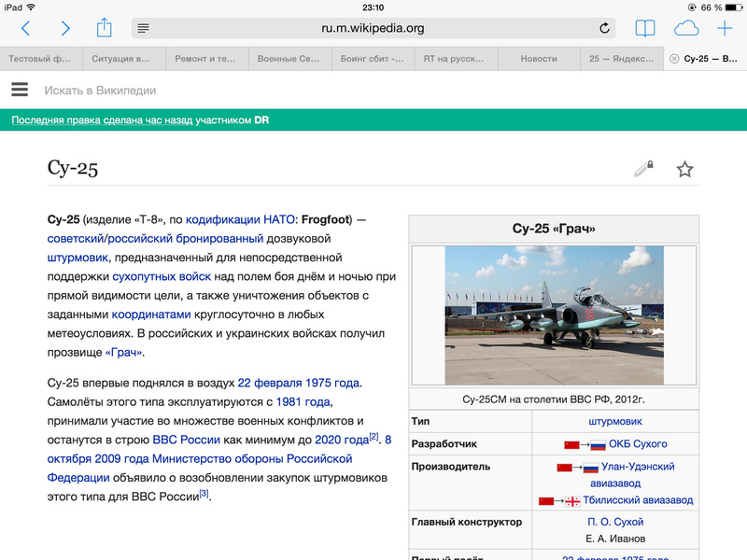Add the article to watchlist with the star

click(x=684, y=169)
